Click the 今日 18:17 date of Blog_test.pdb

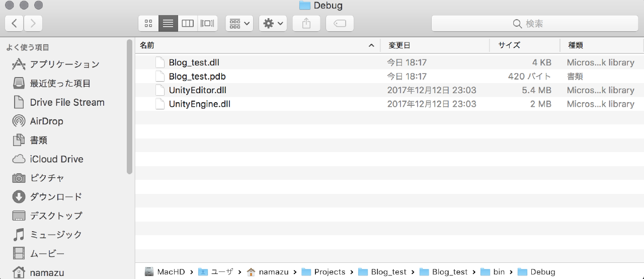point(407,77)
